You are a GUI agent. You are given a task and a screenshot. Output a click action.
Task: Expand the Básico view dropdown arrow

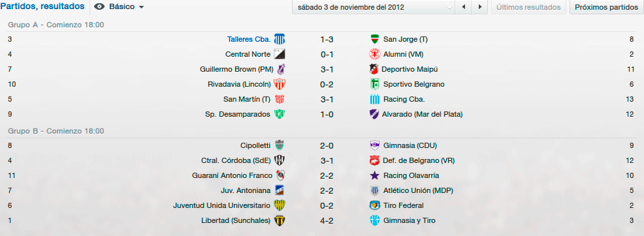141,7
